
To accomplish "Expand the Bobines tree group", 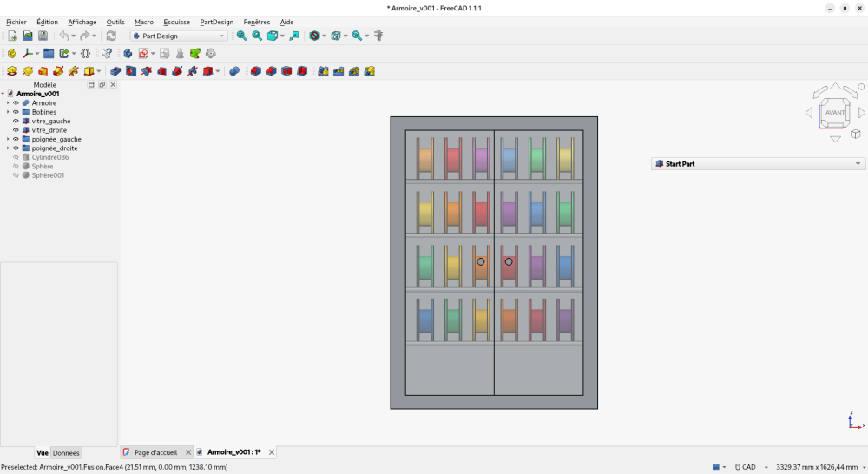I will click(x=8, y=112).
